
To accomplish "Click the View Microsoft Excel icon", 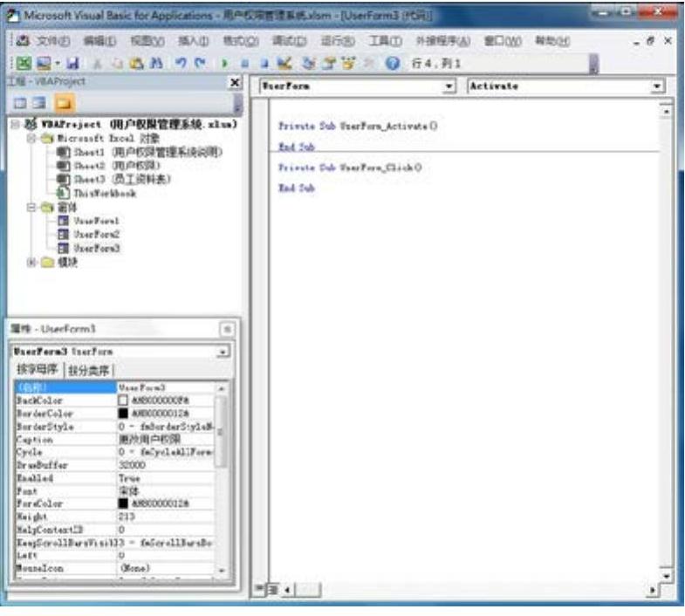I will 24,64.
